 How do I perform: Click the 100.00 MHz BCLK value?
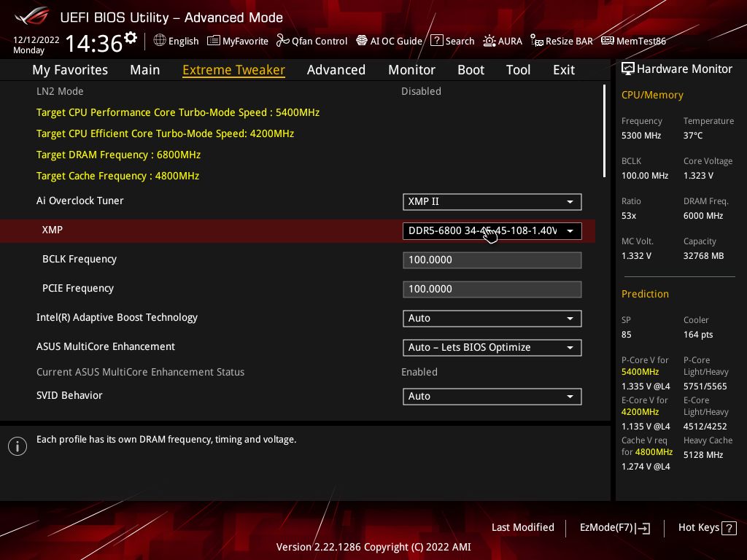[645, 175]
